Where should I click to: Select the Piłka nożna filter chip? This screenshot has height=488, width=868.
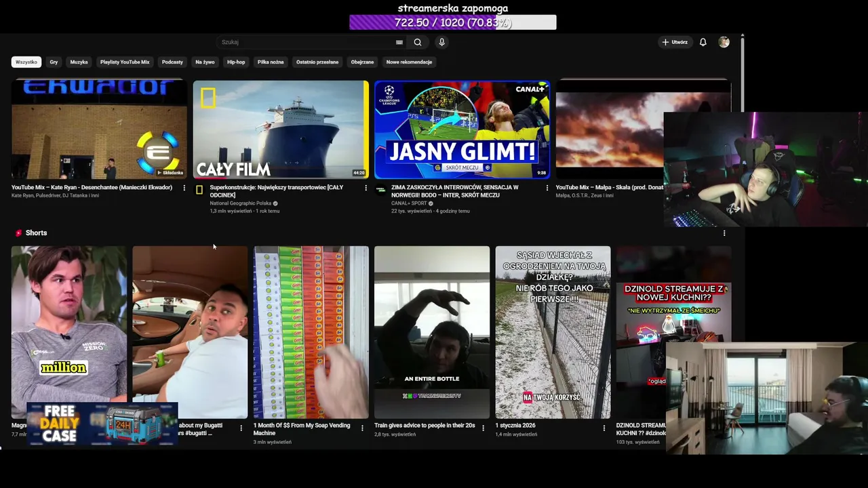[x=271, y=62]
